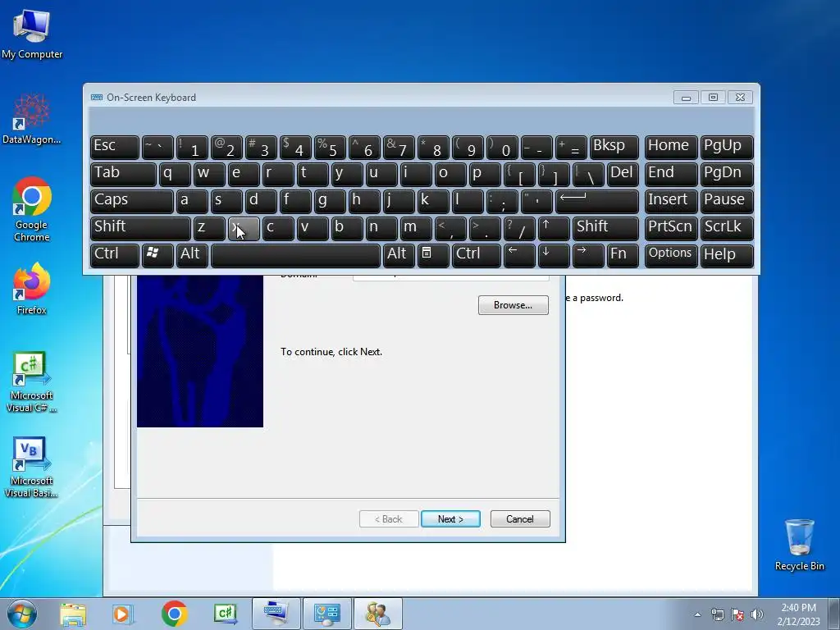The height and width of the screenshot is (630, 840).
Task: Tap the Insert key
Action: pyautogui.click(x=671, y=202)
